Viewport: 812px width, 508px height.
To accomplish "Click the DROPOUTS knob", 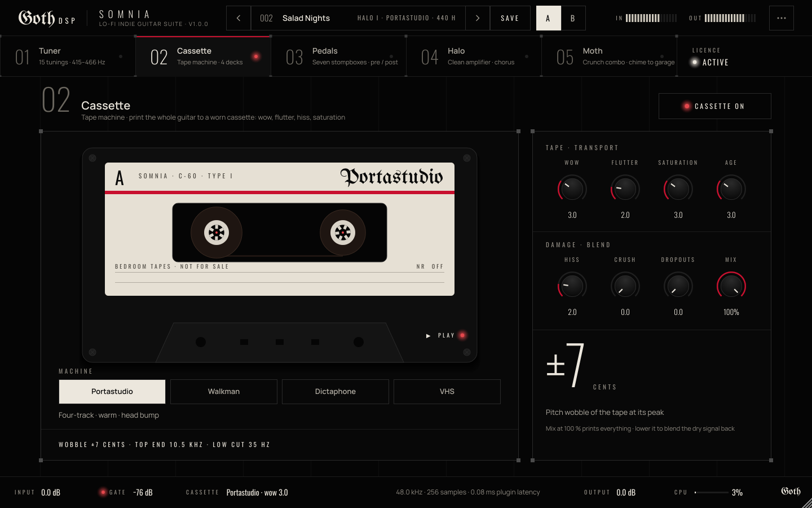I will pyautogui.click(x=678, y=286).
